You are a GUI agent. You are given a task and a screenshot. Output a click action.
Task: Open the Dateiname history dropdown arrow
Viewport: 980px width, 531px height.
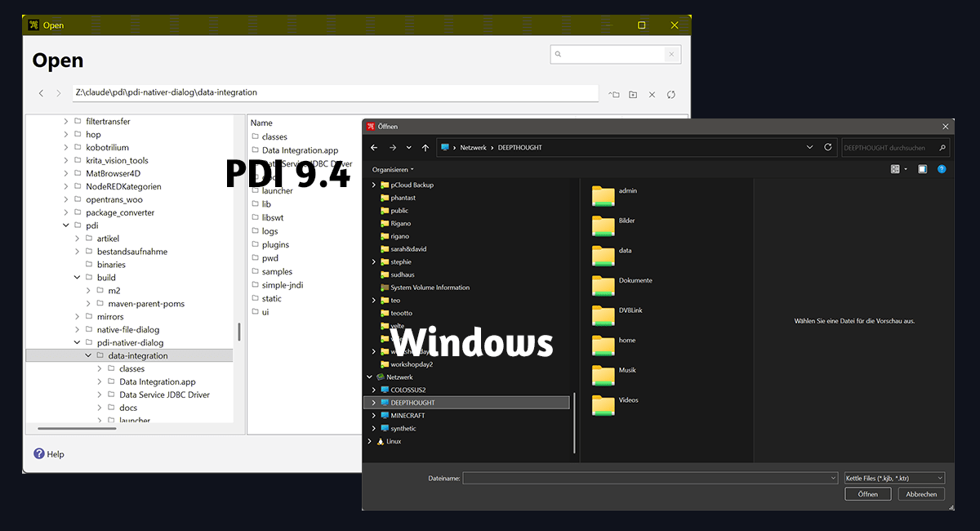click(833, 478)
